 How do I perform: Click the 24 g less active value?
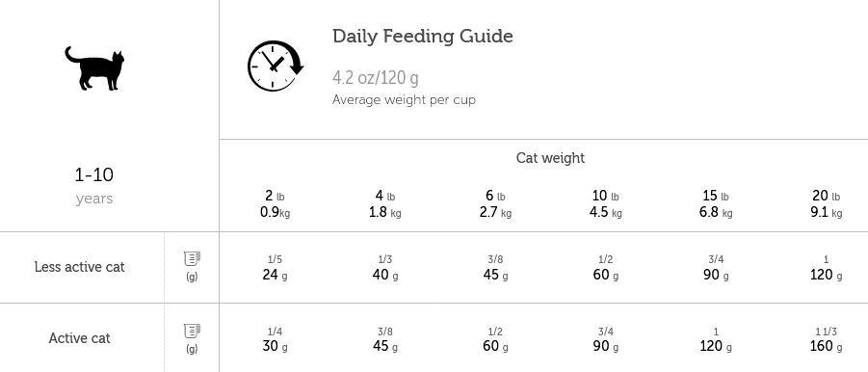(x=275, y=275)
